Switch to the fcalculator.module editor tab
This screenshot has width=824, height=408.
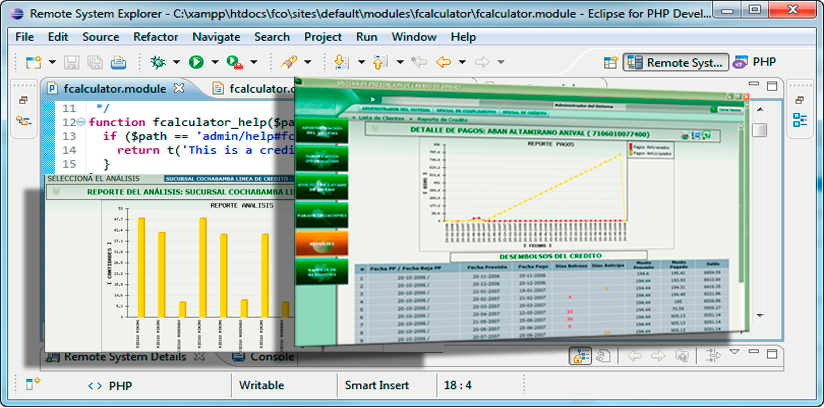pyautogui.click(x=114, y=88)
